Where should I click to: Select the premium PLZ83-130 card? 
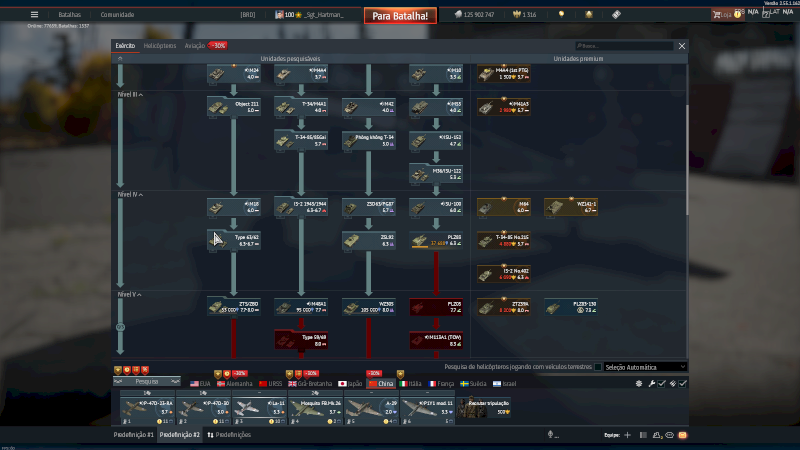[x=571, y=307]
